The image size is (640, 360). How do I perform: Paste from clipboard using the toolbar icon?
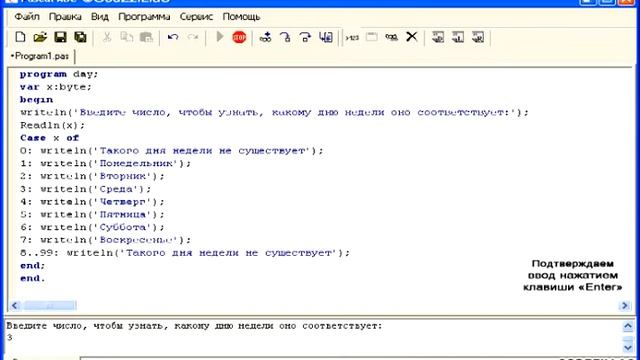tap(146, 37)
